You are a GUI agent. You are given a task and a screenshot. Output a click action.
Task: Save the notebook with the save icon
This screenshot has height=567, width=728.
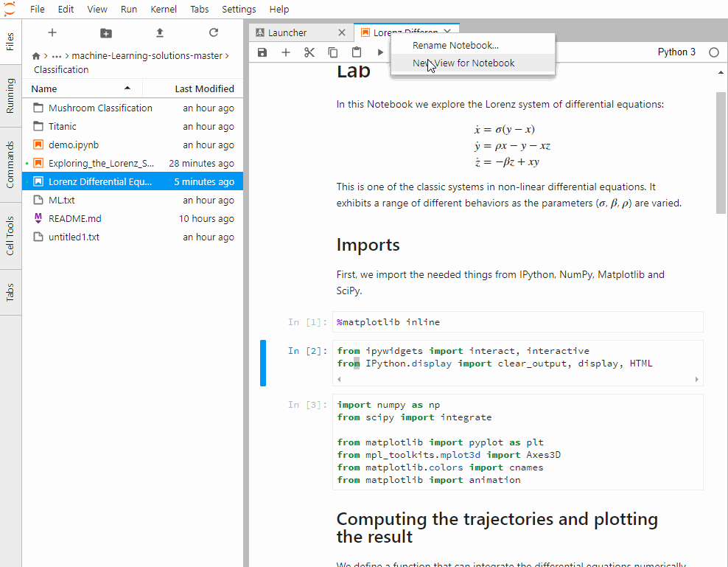[x=262, y=52]
